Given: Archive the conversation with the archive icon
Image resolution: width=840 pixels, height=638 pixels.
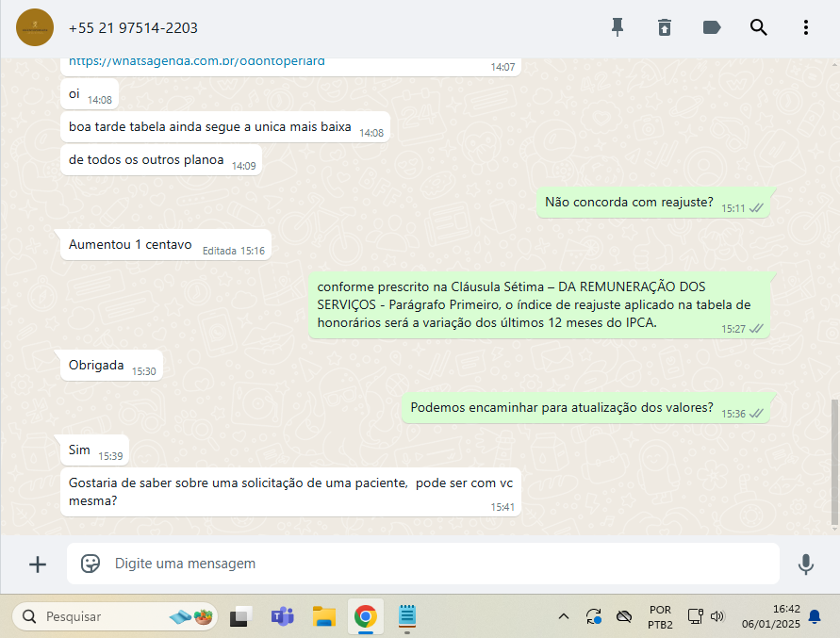Looking at the screenshot, I should pos(665,27).
